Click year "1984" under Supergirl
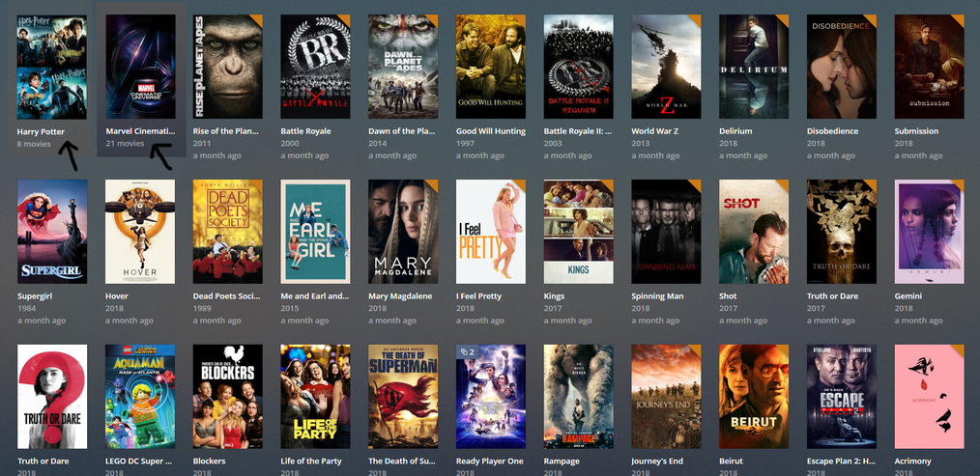The height and width of the screenshot is (476, 980). click(26, 309)
